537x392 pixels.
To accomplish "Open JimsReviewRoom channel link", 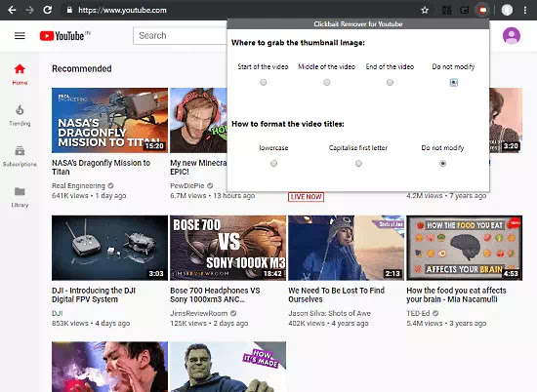I will [x=198, y=313].
